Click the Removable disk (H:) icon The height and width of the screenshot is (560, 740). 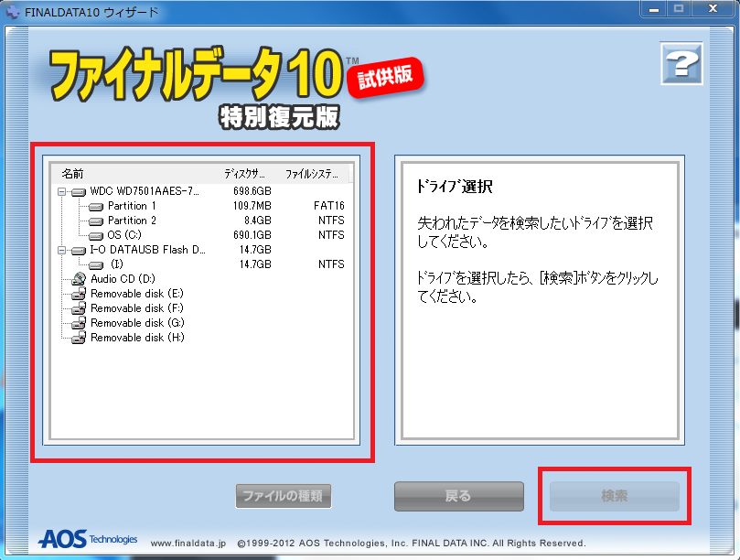click(79, 338)
